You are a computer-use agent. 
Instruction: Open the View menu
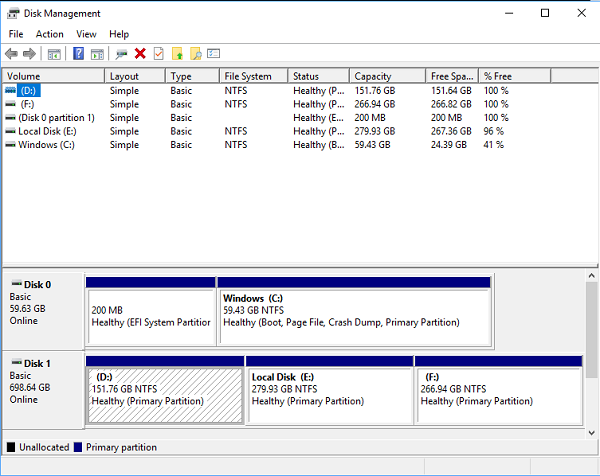tap(87, 34)
